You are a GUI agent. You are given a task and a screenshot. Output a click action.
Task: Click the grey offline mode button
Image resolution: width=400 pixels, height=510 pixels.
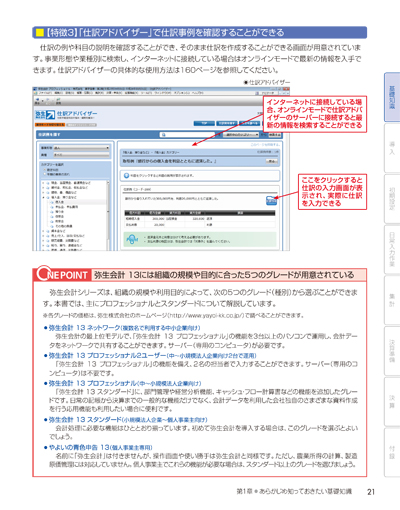click(82, 125)
